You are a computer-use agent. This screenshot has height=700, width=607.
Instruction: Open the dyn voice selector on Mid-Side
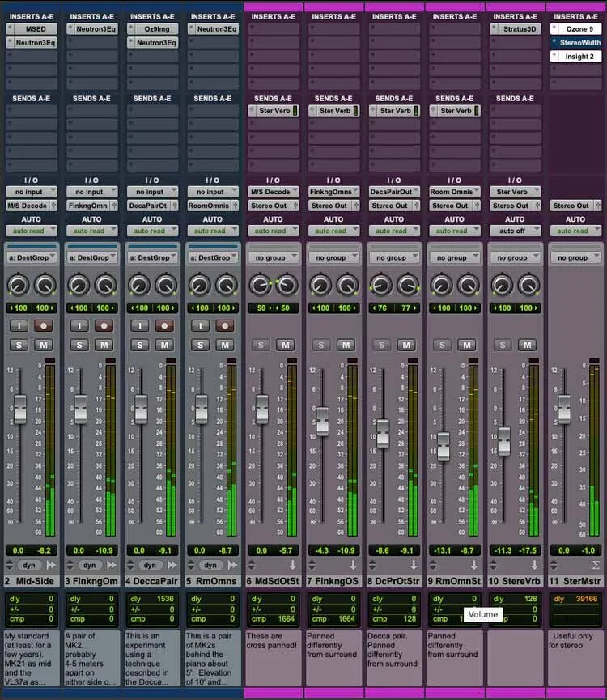[x=29, y=565]
